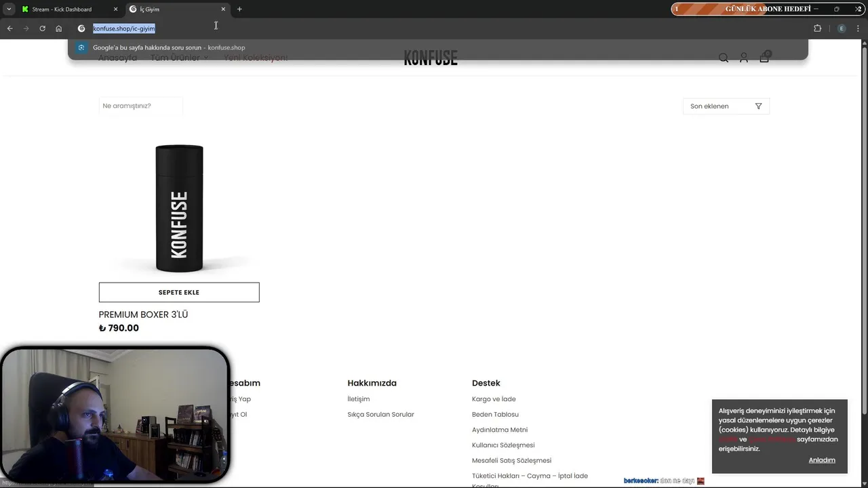The width and height of the screenshot is (868, 488).
Task: Open Beden Tablosu link
Action: (495, 414)
